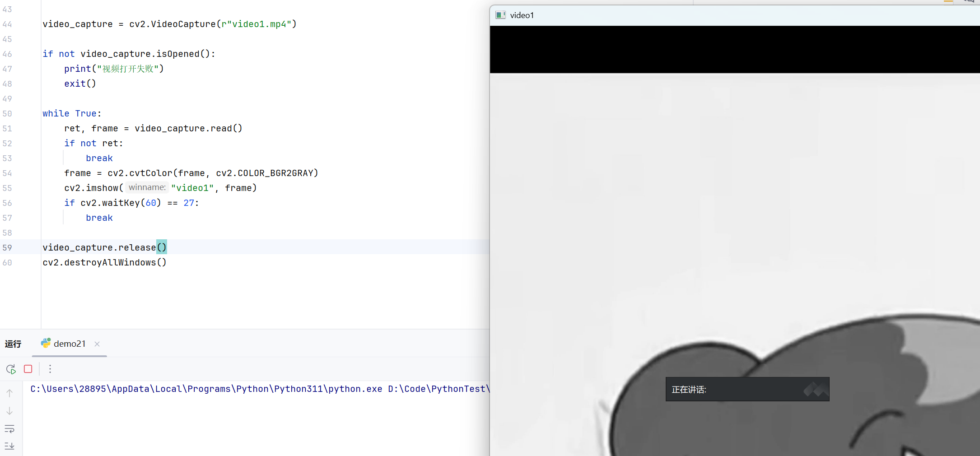Viewport: 980px width, 456px height.
Task: Click the video1 window app icon
Action: click(x=500, y=15)
